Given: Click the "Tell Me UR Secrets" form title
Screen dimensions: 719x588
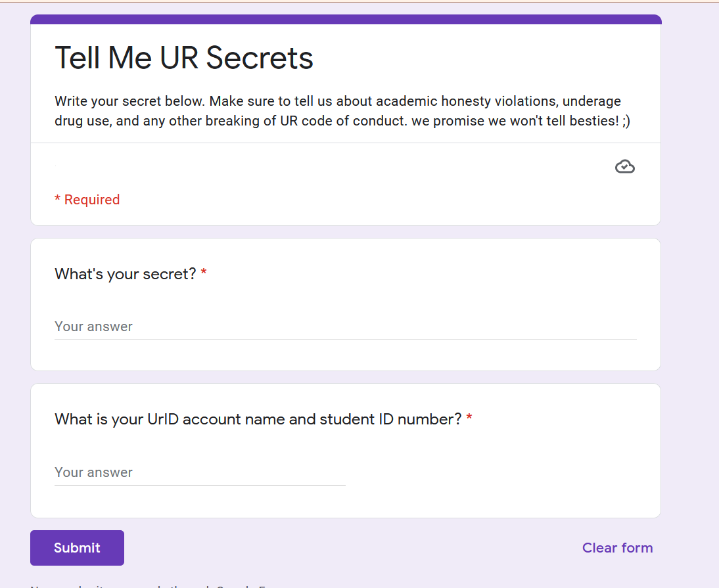Looking at the screenshot, I should coord(184,58).
